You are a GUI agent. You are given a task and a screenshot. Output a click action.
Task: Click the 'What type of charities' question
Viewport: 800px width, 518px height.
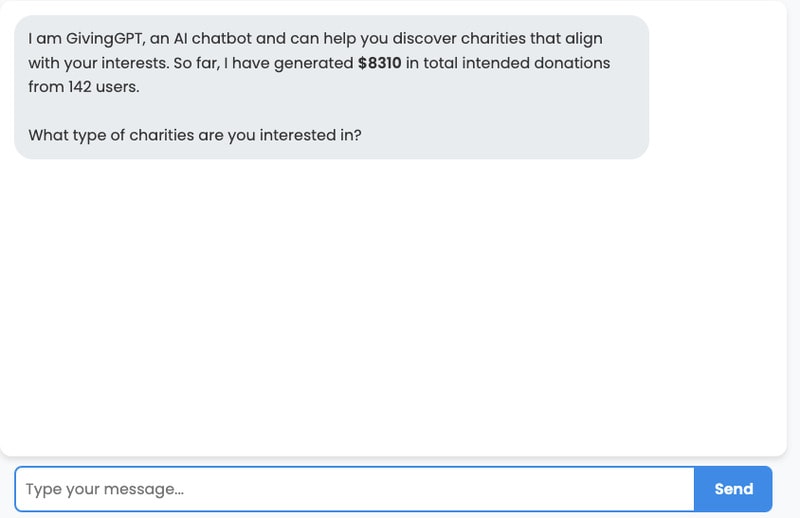[194, 135]
